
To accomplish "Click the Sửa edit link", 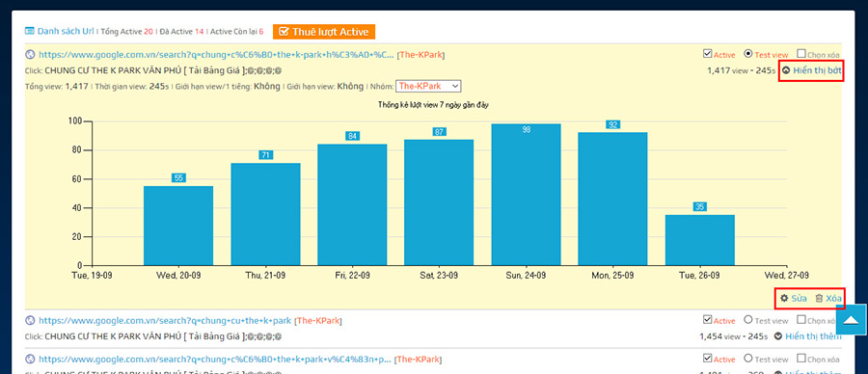I will (799, 298).
